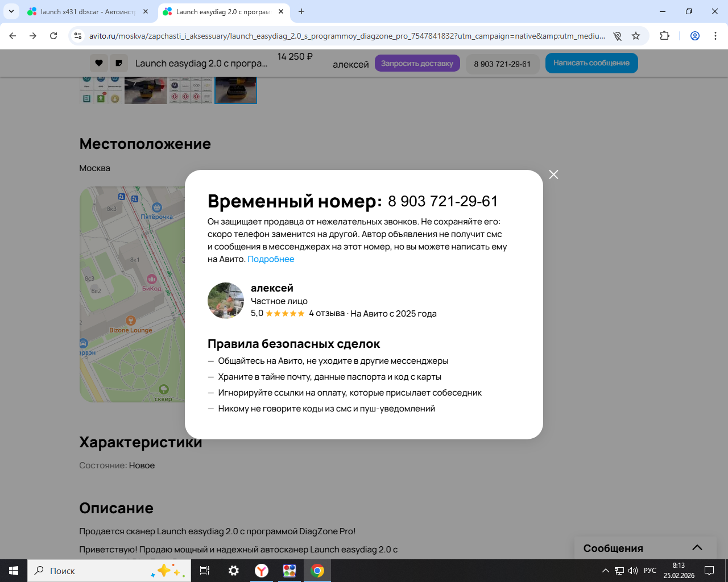
Task: Reload the Avito page
Action: point(53,36)
